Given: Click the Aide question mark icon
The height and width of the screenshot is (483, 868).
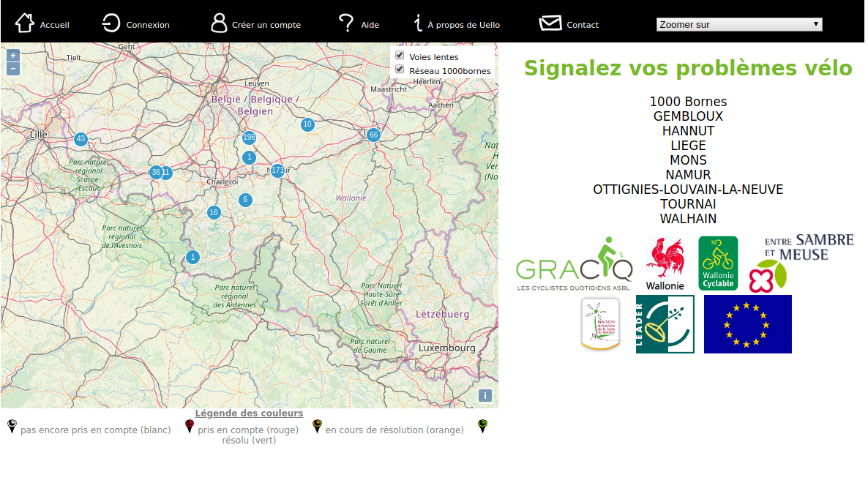Looking at the screenshot, I should point(346,23).
